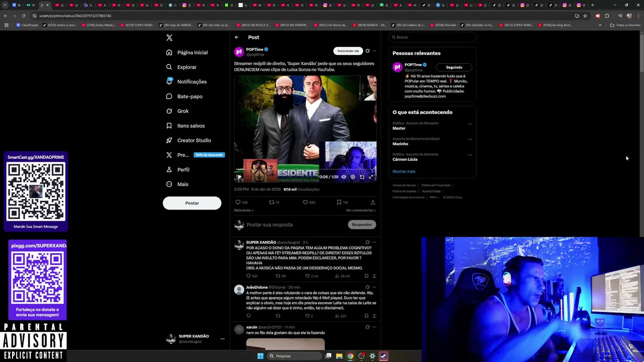
Task: Open the Cármen Lúcia trending topic
Action: point(405,159)
